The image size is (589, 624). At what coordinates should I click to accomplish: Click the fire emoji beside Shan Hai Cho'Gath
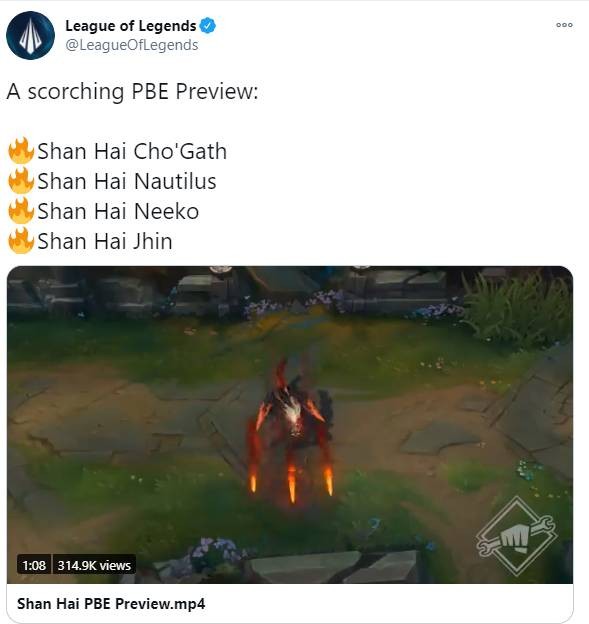[x=21, y=150]
